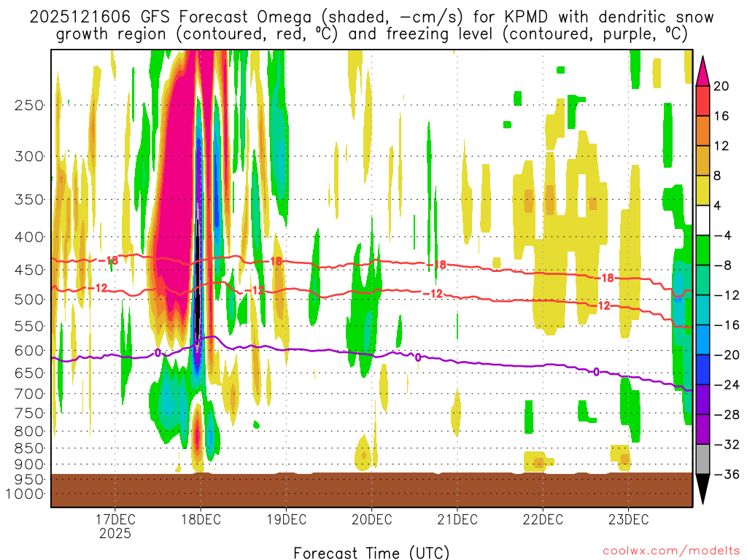Click the cyan colorbar swatch between -16 and -12
The image size is (747, 560).
703,310
